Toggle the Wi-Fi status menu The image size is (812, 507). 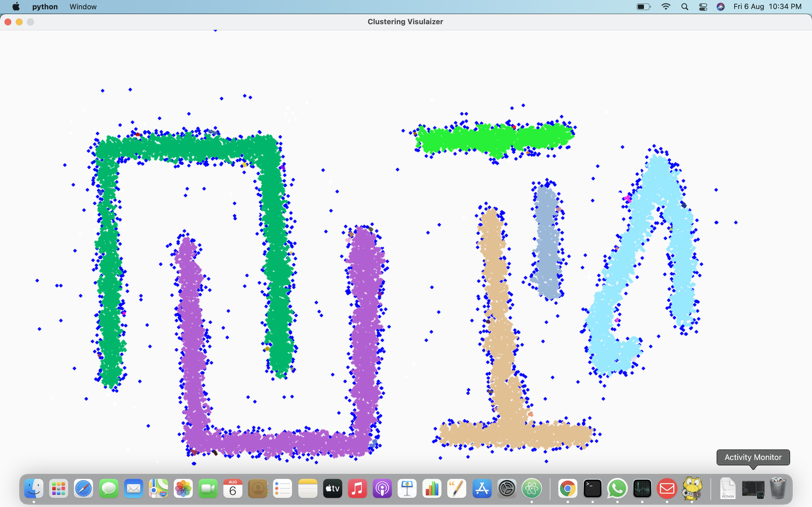coord(666,6)
